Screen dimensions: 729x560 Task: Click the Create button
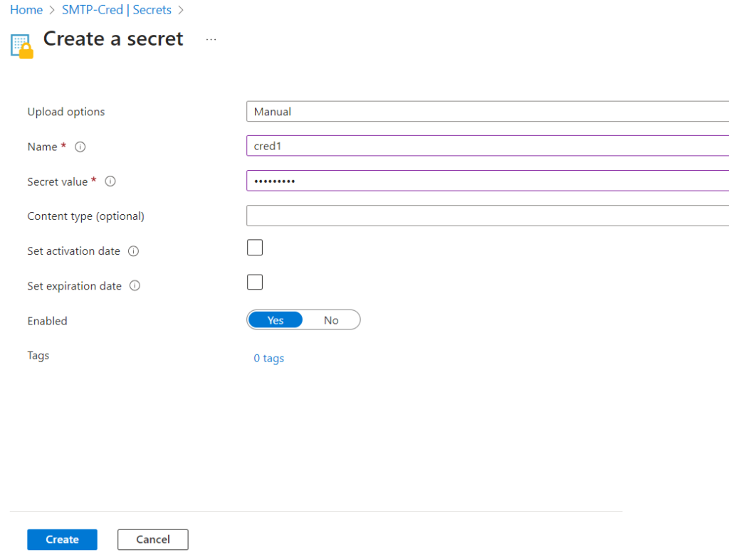pyautogui.click(x=62, y=539)
